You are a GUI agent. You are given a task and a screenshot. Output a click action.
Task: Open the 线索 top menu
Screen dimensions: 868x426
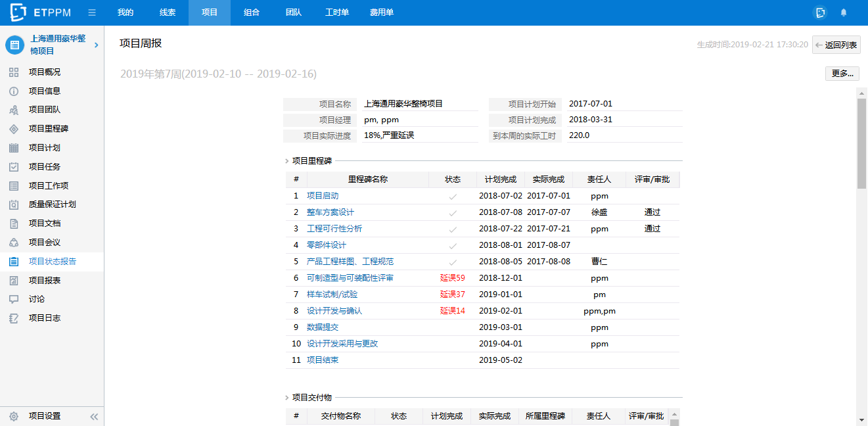168,12
